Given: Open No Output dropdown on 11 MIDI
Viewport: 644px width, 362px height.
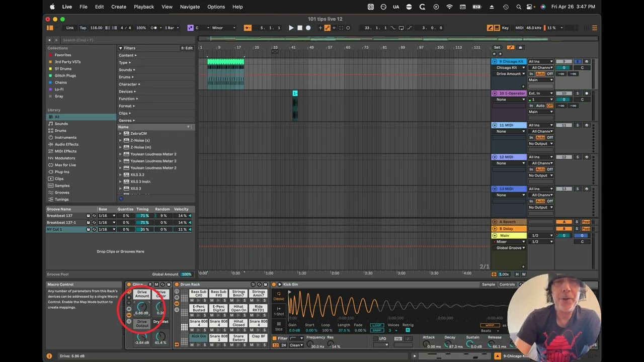Looking at the screenshot, I should 540,144.
